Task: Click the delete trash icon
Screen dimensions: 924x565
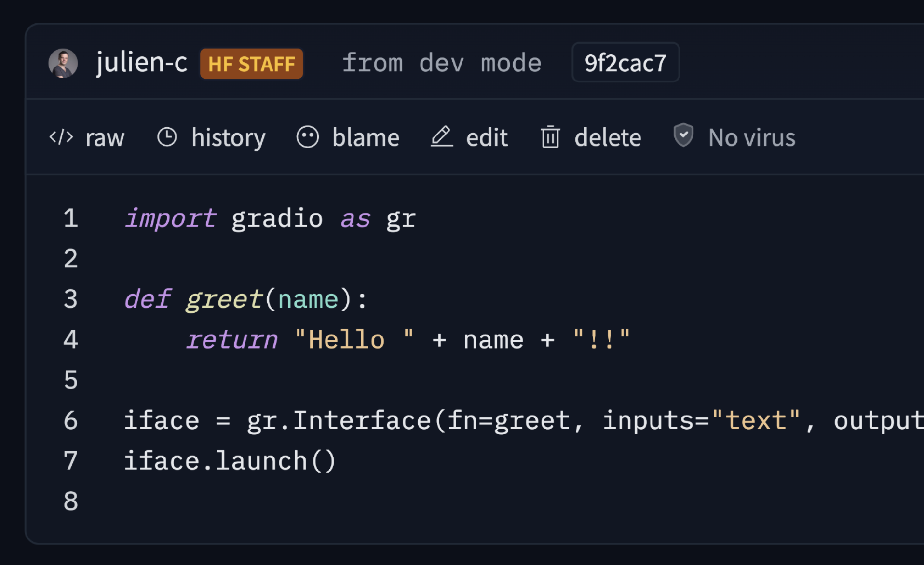Action: [x=550, y=137]
